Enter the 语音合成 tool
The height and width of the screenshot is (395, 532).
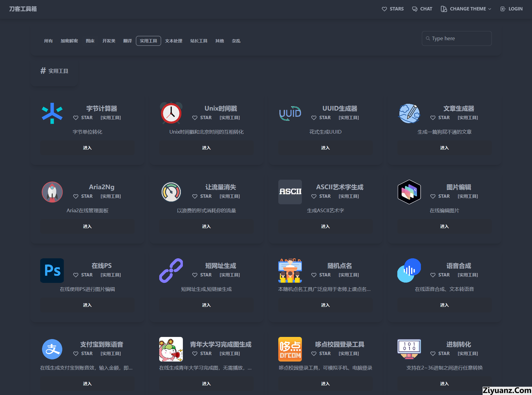[x=445, y=305]
